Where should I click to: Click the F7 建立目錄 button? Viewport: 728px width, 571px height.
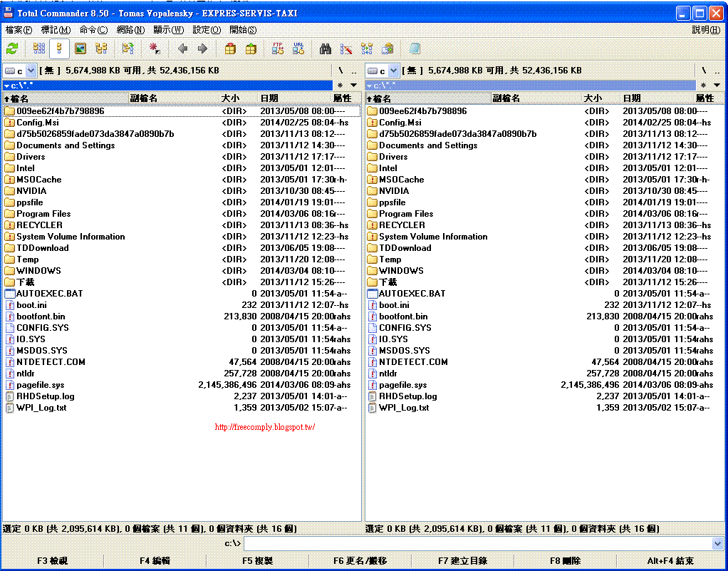pyautogui.click(x=462, y=561)
